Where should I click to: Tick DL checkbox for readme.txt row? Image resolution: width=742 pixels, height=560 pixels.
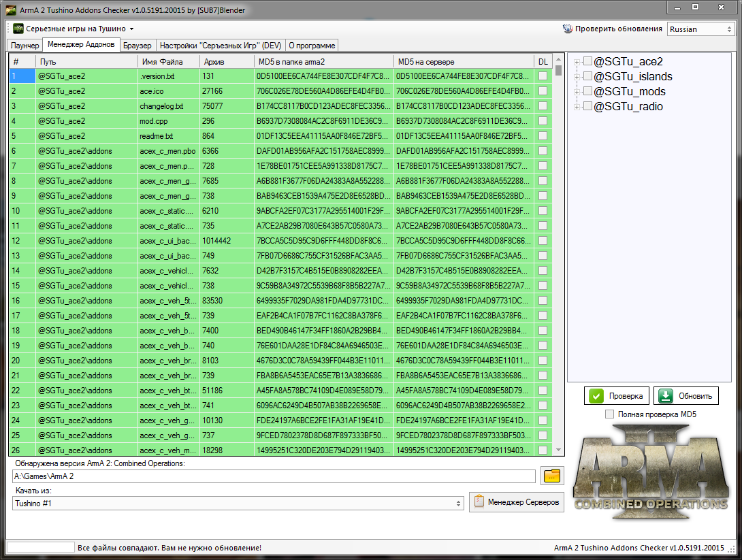tap(543, 135)
